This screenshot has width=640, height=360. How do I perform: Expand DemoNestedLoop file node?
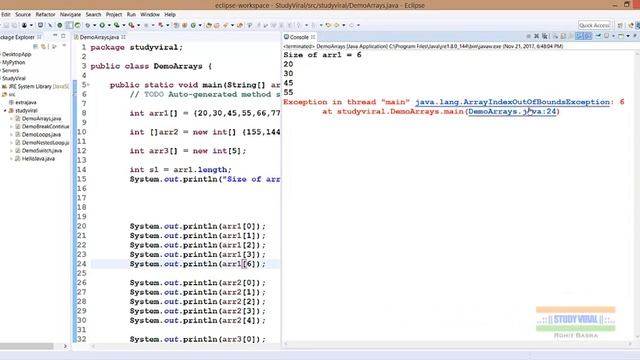[x=11, y=143]
